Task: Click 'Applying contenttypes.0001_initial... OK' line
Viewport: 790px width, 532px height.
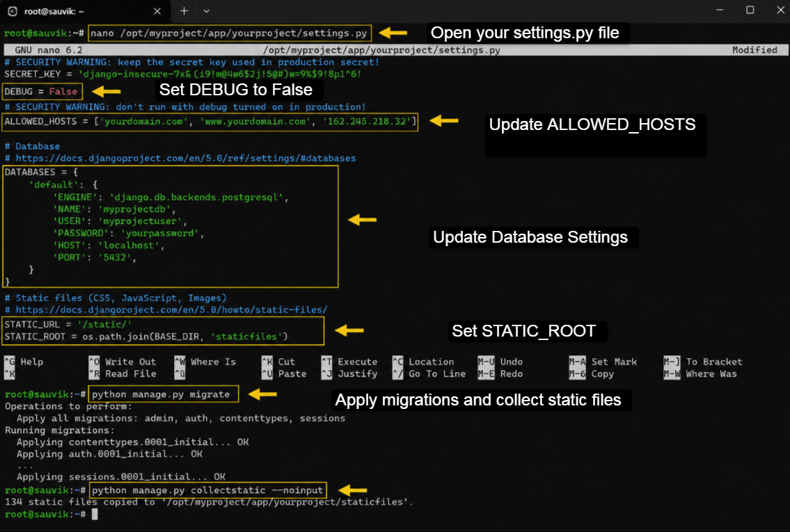Action: click(x=132, y=442)
